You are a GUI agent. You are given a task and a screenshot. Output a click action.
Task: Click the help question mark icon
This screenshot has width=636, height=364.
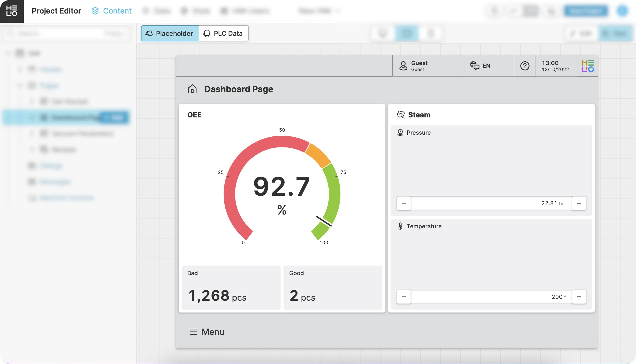tap(525, 66)
